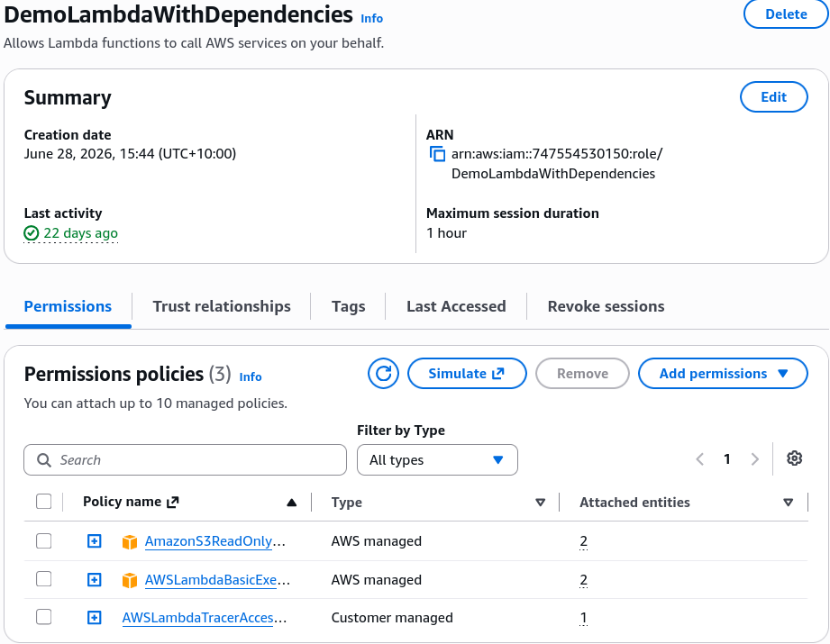This screenshot has width=830, height=644.
Task: Click attached entities count for AWSLambdaTracerAcces
Action: coord(583,618)
